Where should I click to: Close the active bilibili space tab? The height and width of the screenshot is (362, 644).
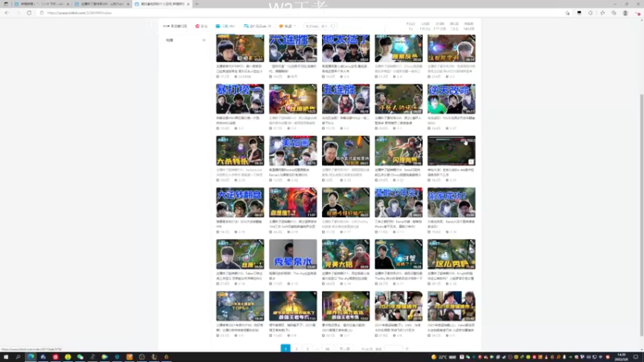[x=188, y=4]
